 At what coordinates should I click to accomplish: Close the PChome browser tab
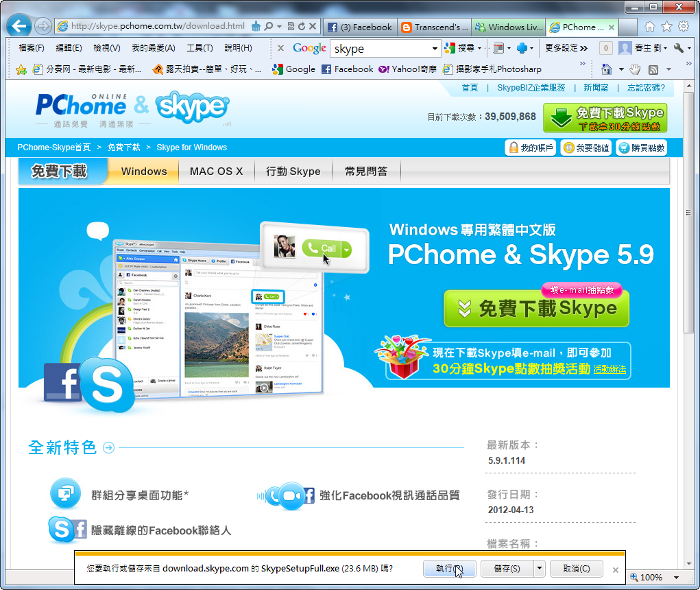pos(611,27)
